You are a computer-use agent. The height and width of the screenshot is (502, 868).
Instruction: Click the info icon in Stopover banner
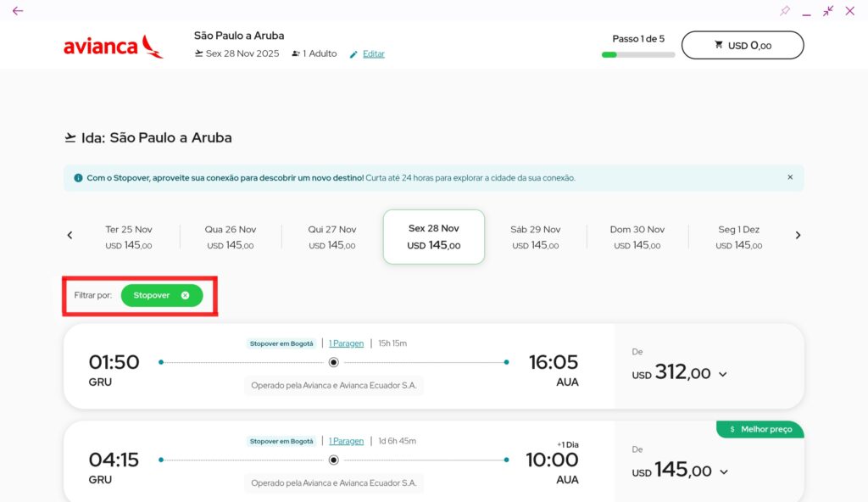78,178
